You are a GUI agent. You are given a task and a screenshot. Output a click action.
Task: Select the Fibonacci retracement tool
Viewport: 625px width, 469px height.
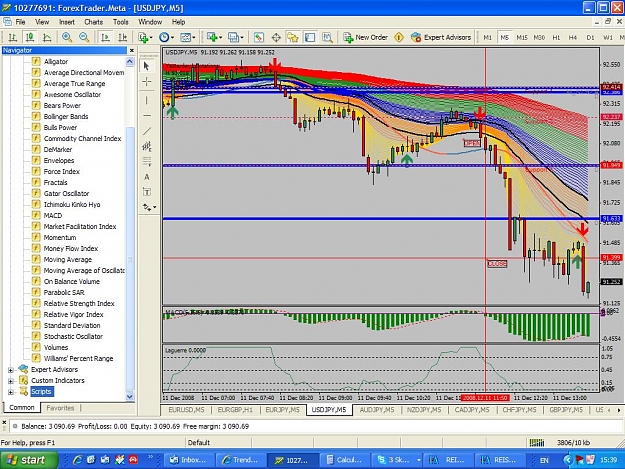coord(147,161)
